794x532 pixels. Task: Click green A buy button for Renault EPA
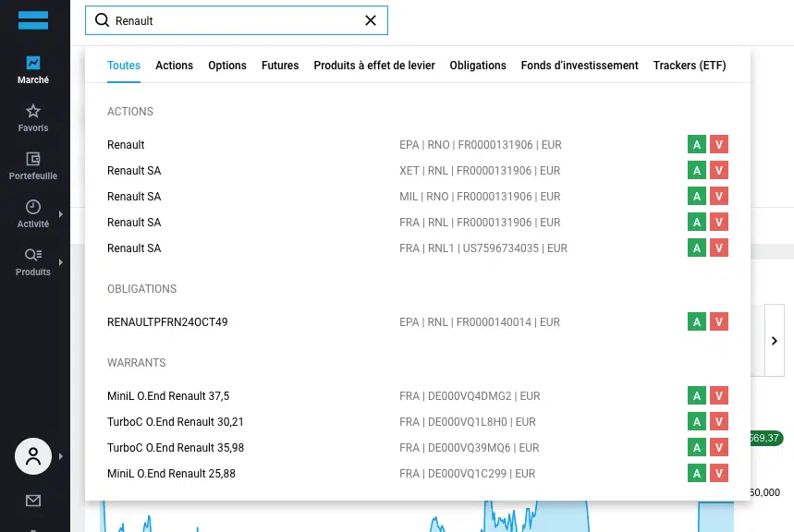click(x=697, y=145)
